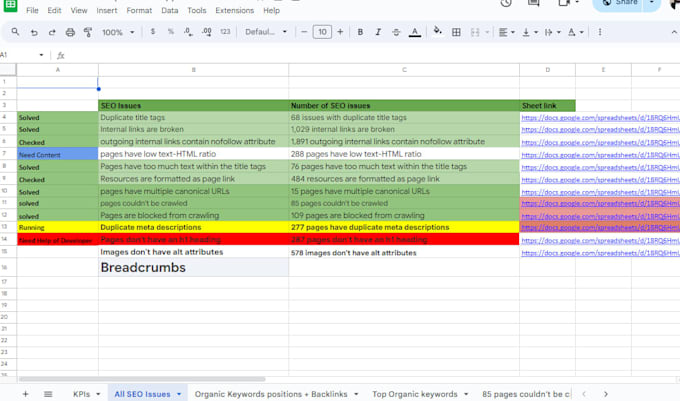Collapse the toolbar with the caret icon
680x401 pixels.
point(674,32)
